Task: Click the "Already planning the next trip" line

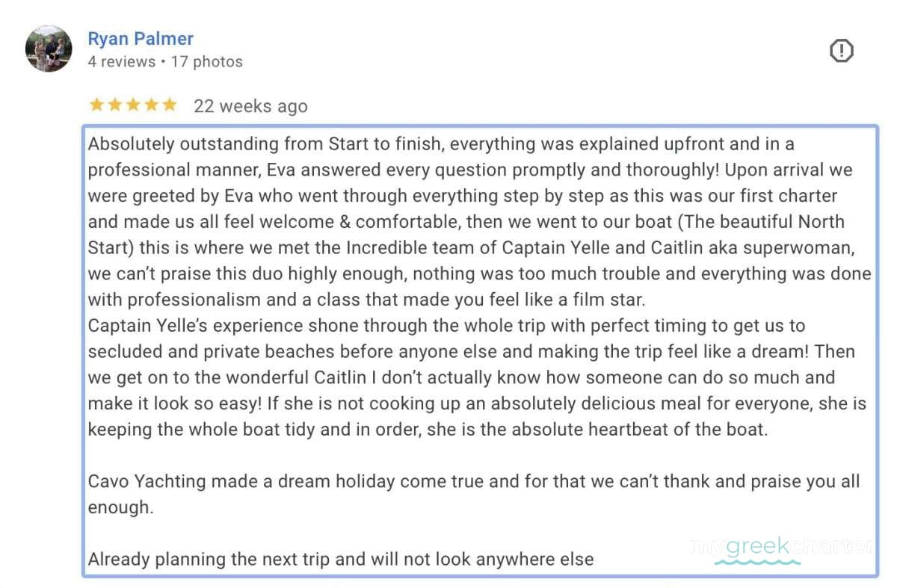Action: click(340, 559)
